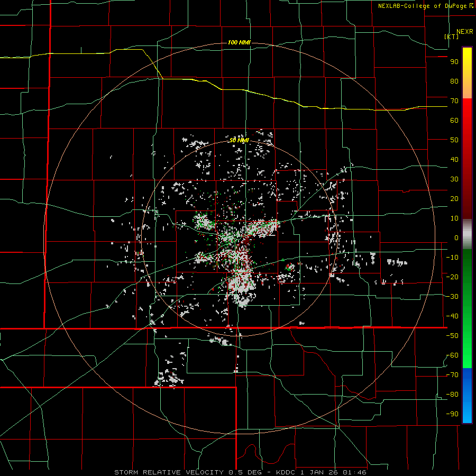Click the NEXLAB-College of DuPage credit text
Viewport: 476px width, 476px height.
[426, 6]
